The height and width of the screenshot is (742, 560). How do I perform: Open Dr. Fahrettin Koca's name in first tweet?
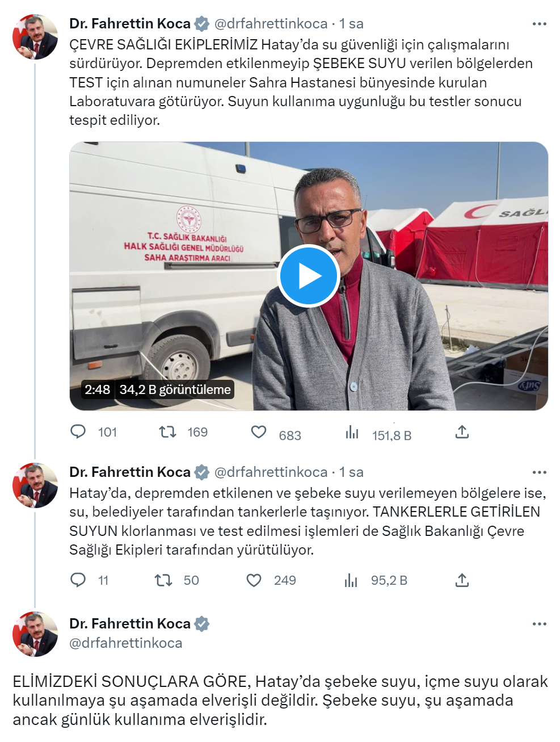coord(130,23)
